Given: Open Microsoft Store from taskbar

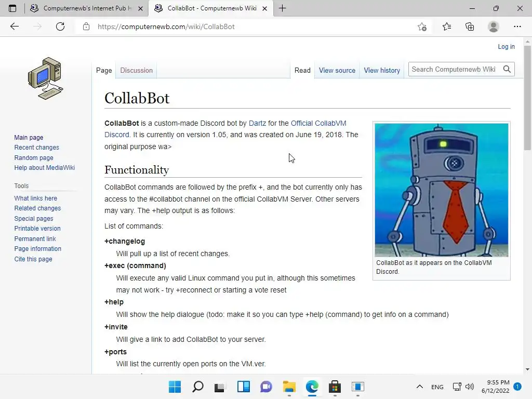Looking at the screenshot, I should point(335,387).
